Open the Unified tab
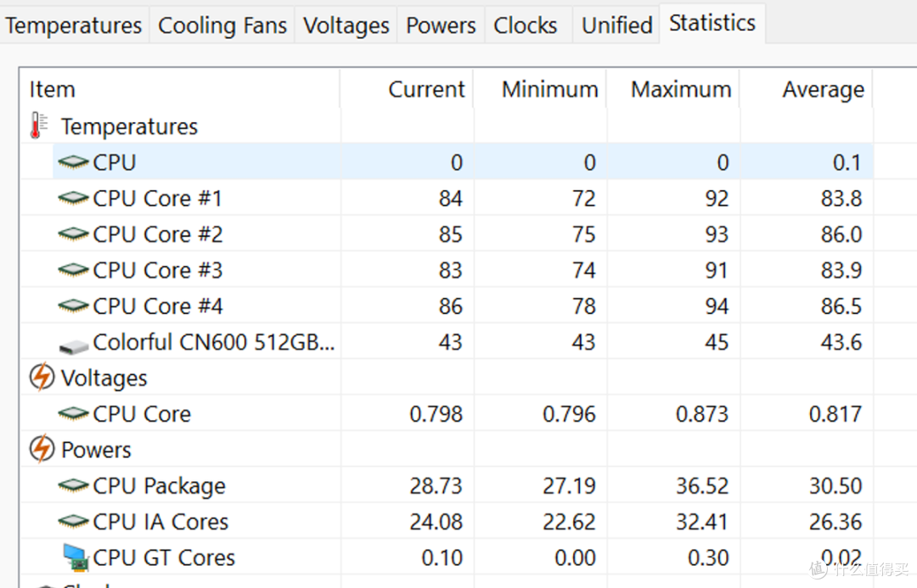 (x=617, y=25)
